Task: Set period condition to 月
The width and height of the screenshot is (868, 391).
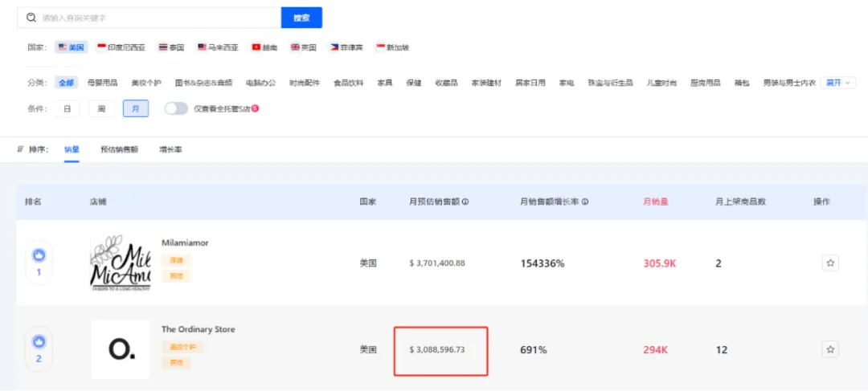Action: pos(136,109)
